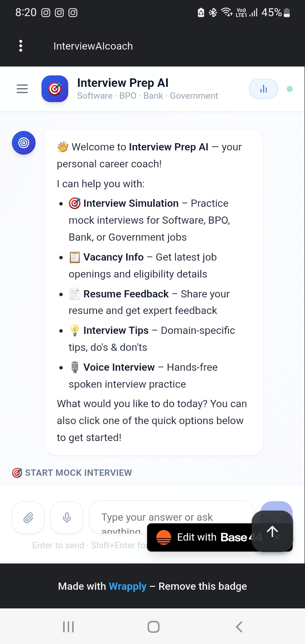
Task: Open the Wrapply link in the footer
Action: coord(128,586)
